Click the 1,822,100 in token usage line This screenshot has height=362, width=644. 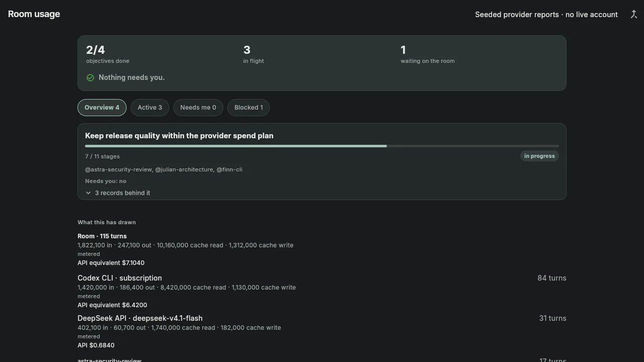click(185, 245)
